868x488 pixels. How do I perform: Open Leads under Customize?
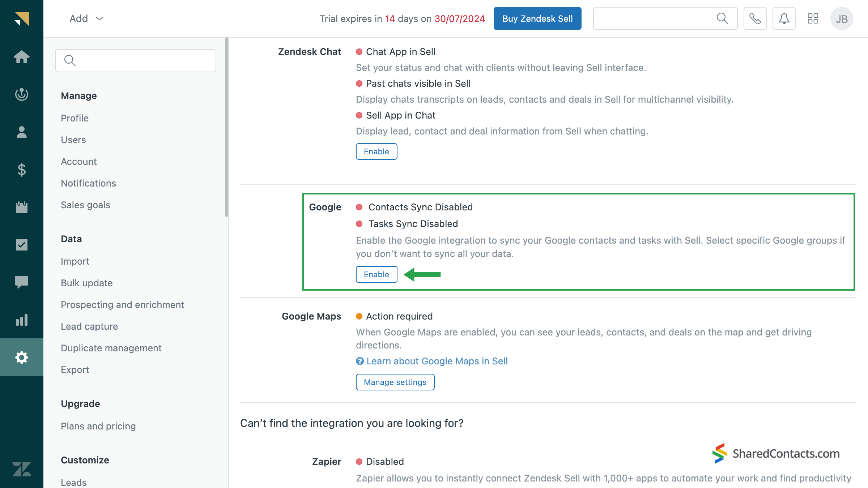tap(74, 483)
